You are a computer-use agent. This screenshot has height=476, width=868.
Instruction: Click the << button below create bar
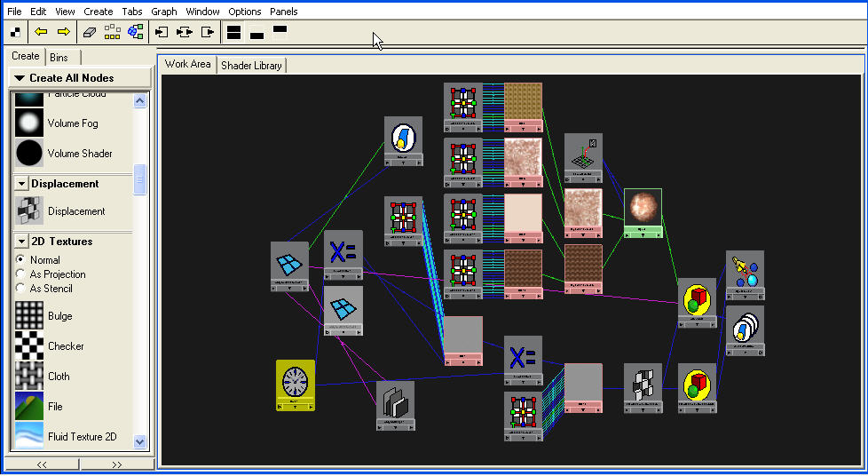click(42, 464)
